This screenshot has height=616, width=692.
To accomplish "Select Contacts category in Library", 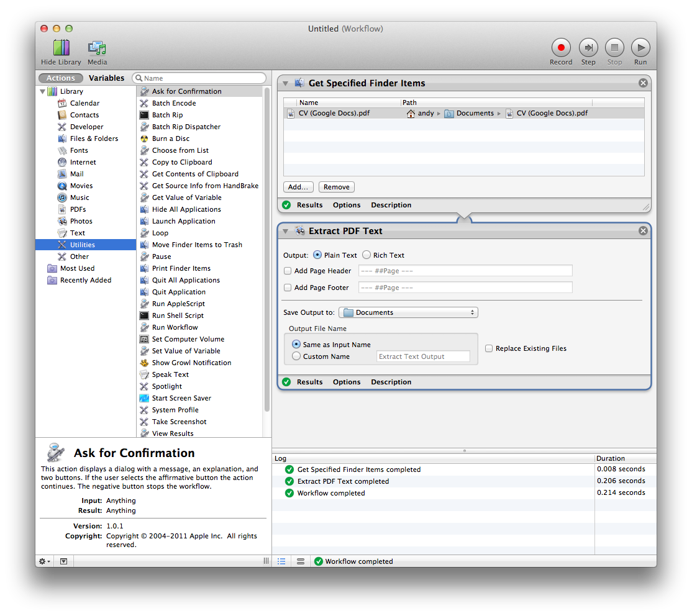I will click(x=84, y=115).
